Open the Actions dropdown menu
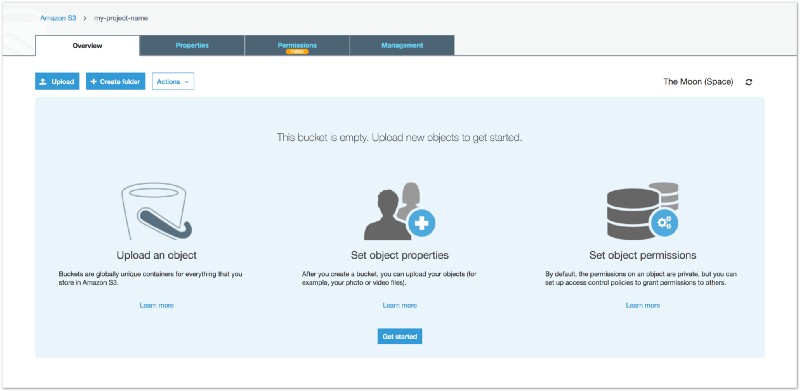800x391 pixels. [173, 82]
